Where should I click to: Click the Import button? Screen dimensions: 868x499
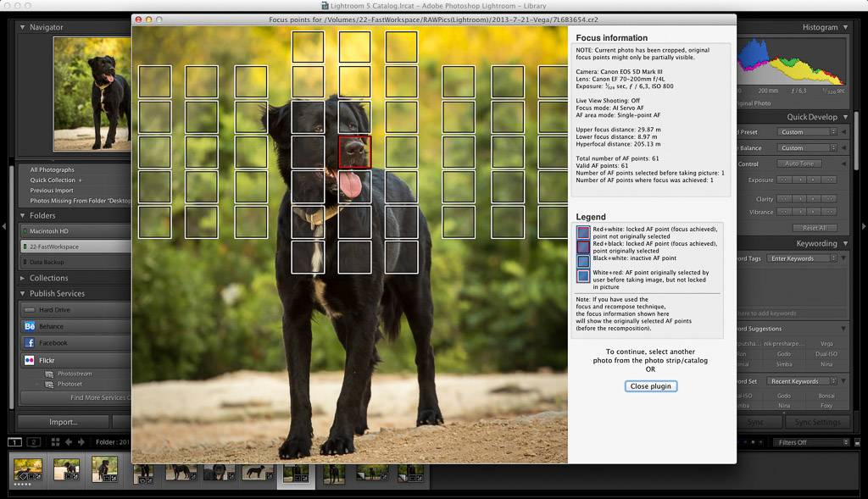(63, 422)
